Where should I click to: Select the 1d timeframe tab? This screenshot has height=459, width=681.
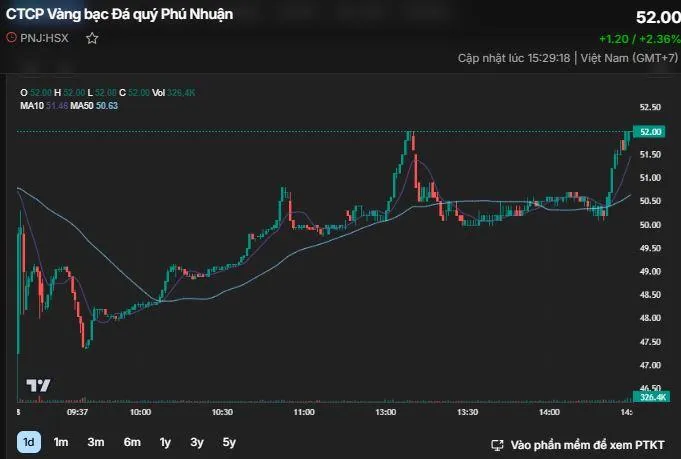(x=29, y=442)
